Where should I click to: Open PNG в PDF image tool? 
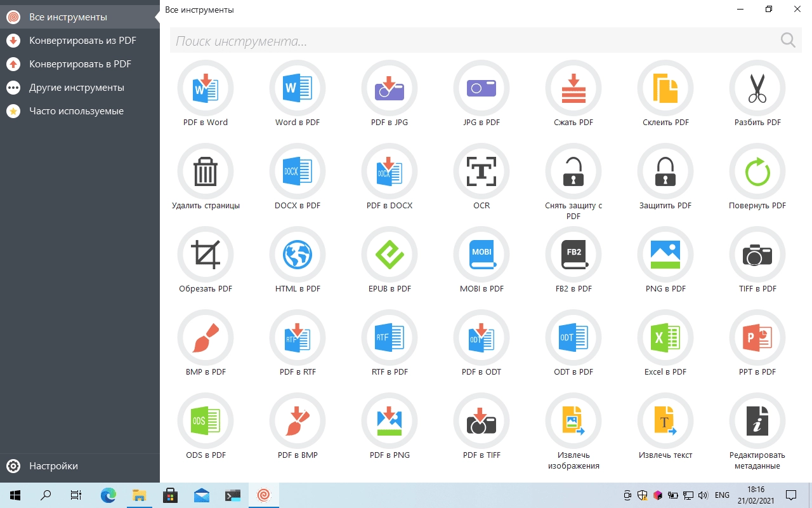coord(665,255)
